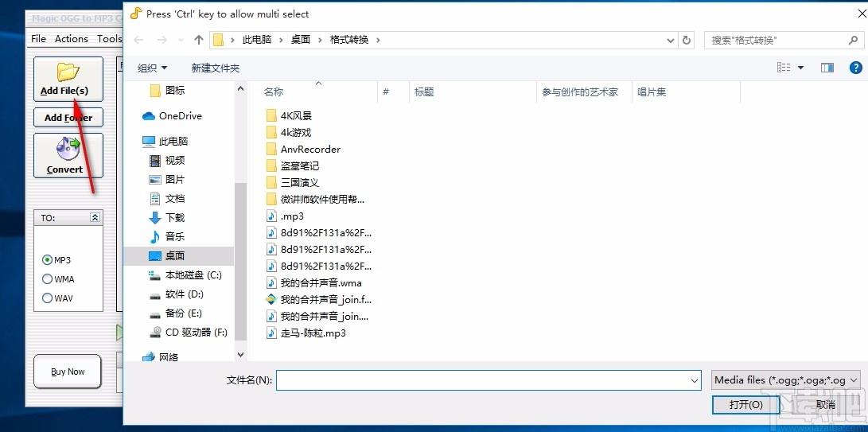The width and height of the screenshot is (868, 432).
Task: Select the 4k游戏 folder
Action: [289, 132]
